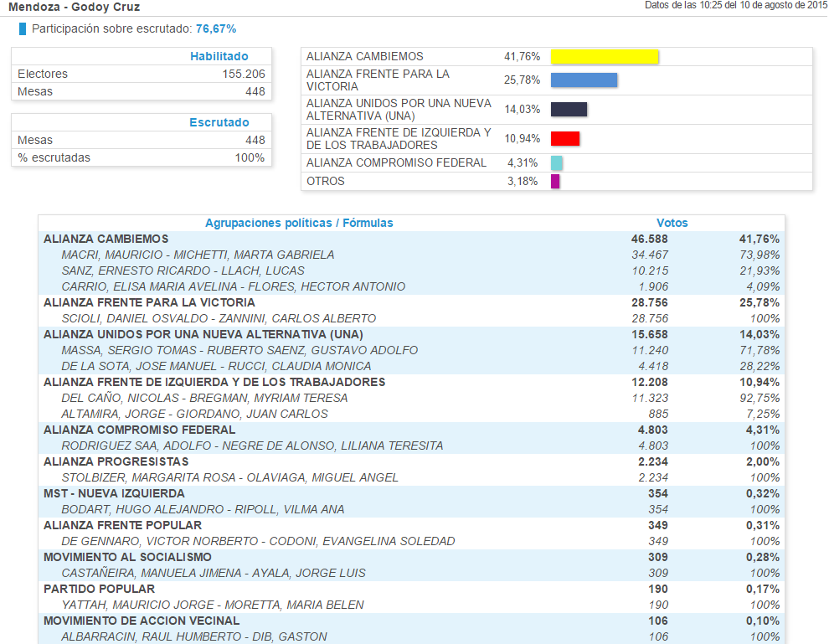The height and width of the screenshot is (644, 829).
Task: Click the blue participation indicator icon
Action: click(x=23, y=29)
